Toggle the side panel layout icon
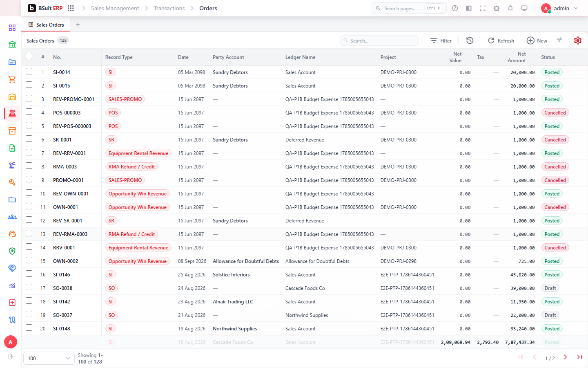Viewport: 588px width, 368px height. (469, 8)
